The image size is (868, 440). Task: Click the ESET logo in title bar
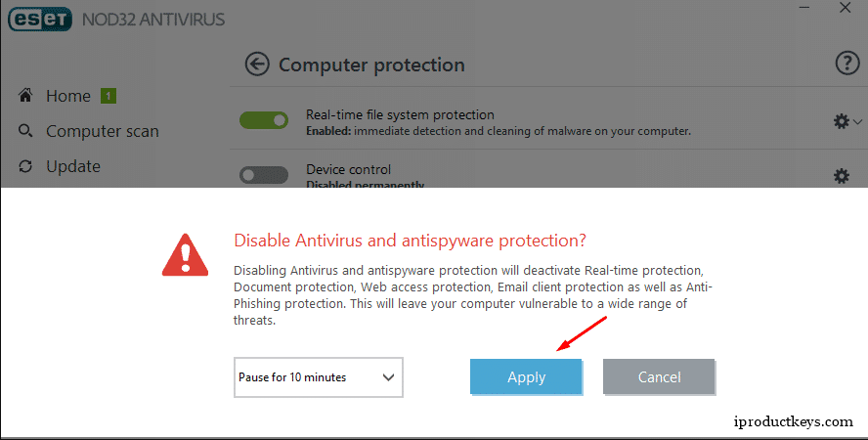[x=40, y=20]
